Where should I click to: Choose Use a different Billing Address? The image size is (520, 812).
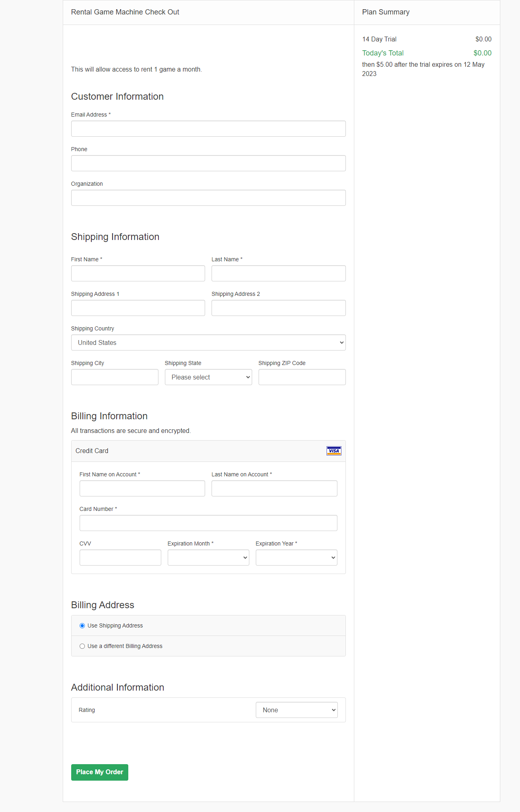pyautogui.click(x=82, y=646)
